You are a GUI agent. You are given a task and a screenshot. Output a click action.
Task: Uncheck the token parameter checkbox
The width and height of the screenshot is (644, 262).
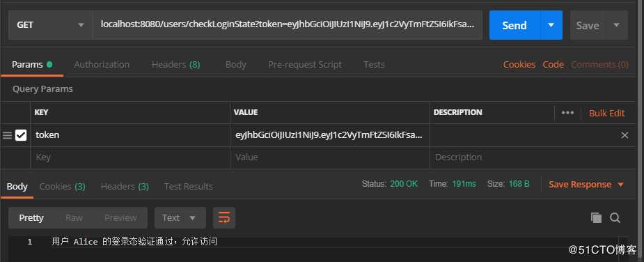tap(20, 135)
